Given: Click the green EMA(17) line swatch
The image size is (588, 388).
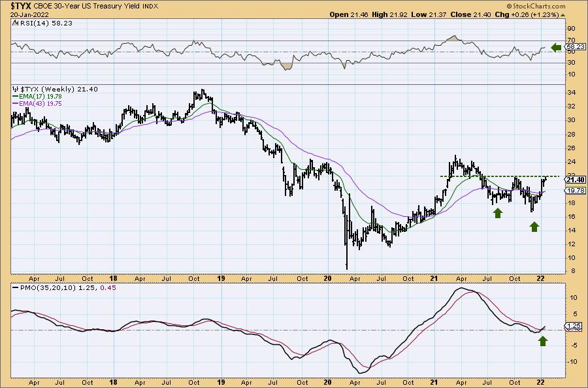Looking at the screenshot, I should 16,96.
